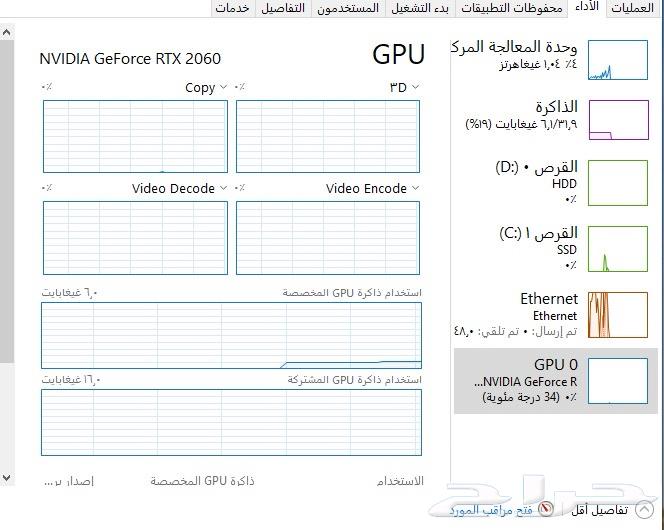
Task: Click the Video Decode usage graph
Action: pos(135,238)
